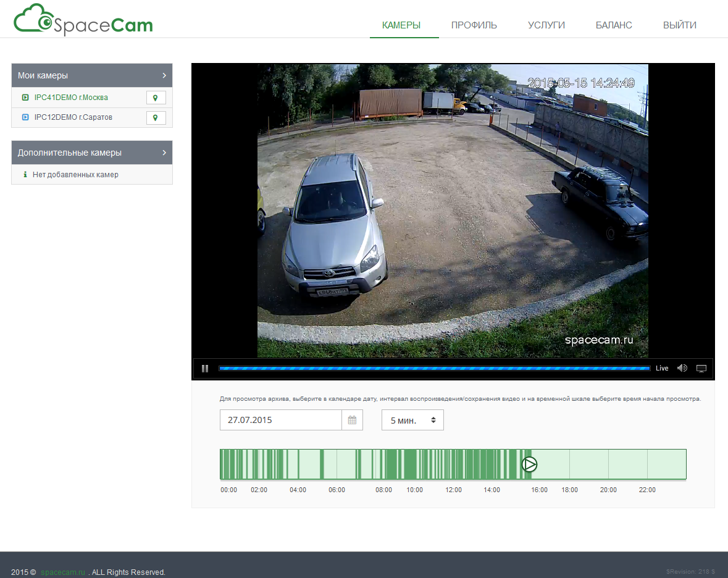Open the БАЛАНС tab
This screenshot has width=728, height=578.
614,25
